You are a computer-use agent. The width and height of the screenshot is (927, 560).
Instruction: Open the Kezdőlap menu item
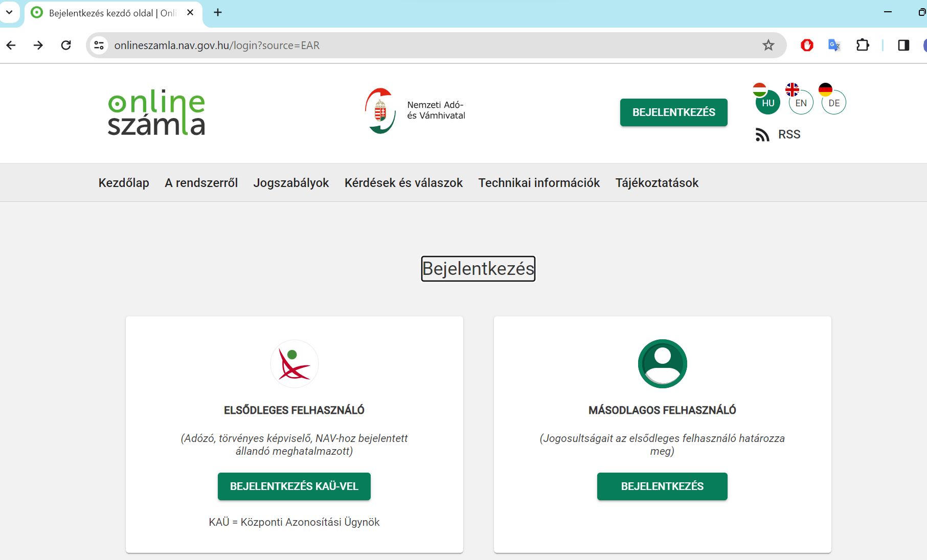tap(124, 183)
